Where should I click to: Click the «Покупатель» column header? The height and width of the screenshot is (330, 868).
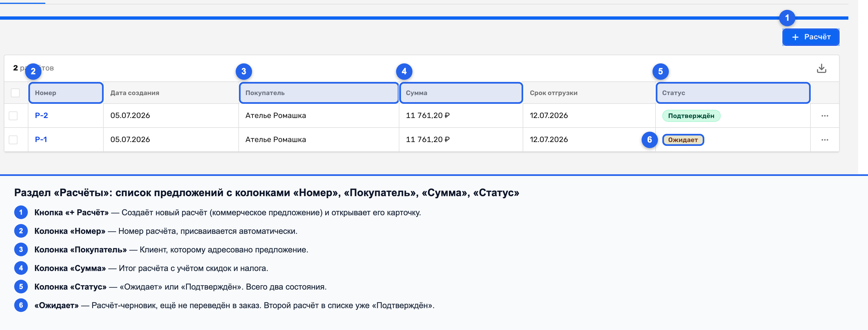(319, 93)
